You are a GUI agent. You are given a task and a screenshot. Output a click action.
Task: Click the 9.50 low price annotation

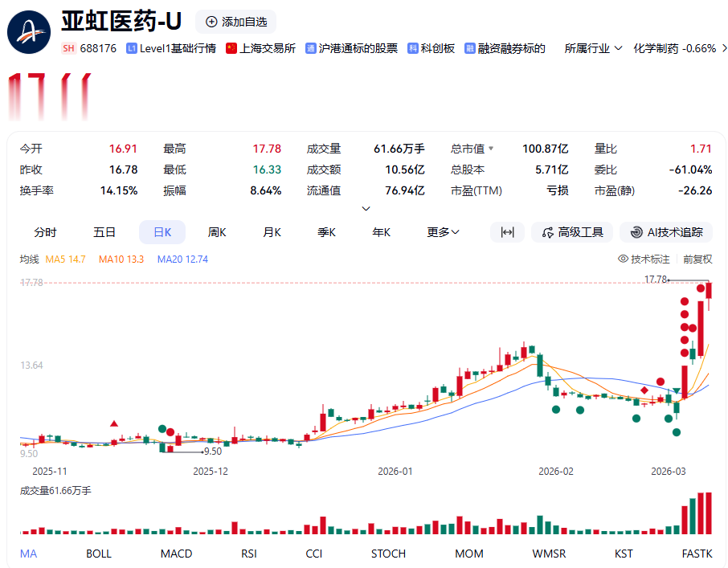(x=213, y=451)
